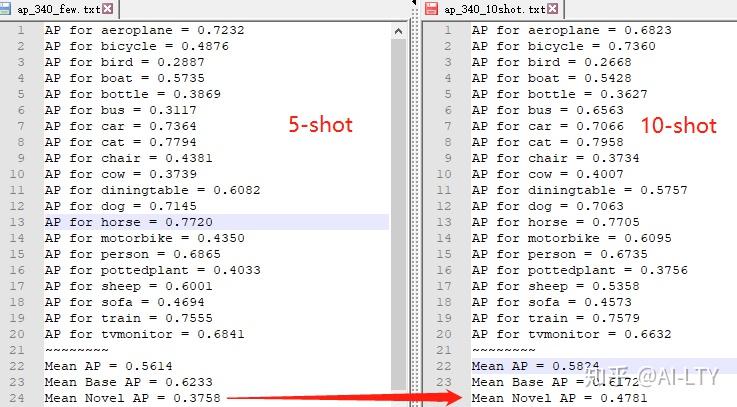Image resolution: width=737 pixels, height=407 pixels.
Task: Click line 'AP for bird = 0.2887'
Action: (125, 62)
